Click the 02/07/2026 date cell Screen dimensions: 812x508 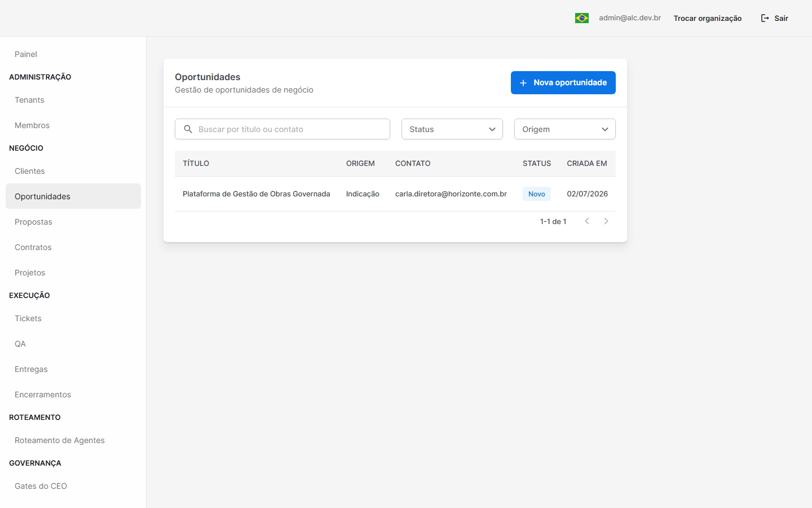[588, 194]
